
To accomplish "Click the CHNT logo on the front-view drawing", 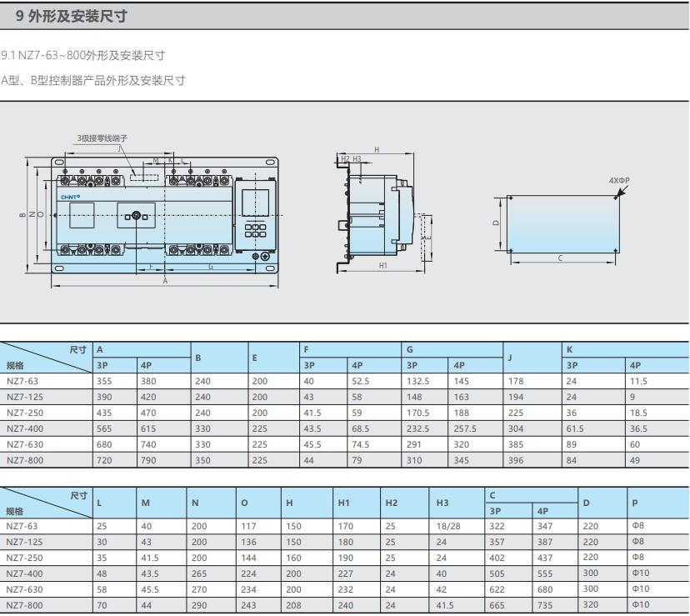I will (70, 198).
